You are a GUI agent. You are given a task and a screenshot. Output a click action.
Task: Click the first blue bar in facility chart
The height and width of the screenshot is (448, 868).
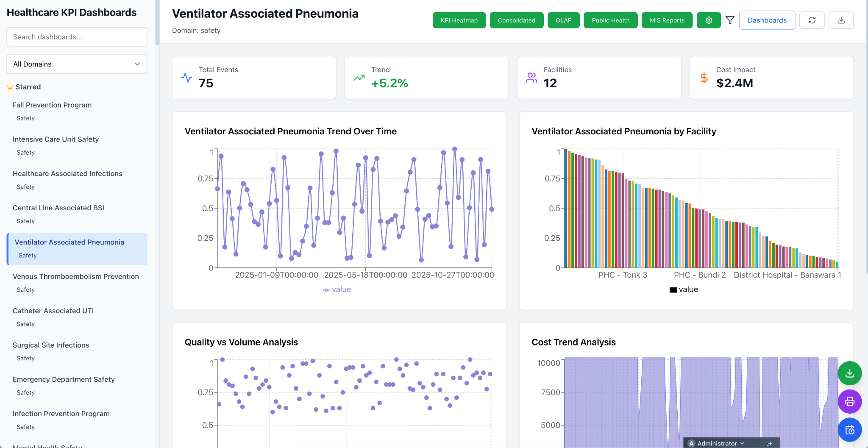pyautogui.click(x=566, y=208)
